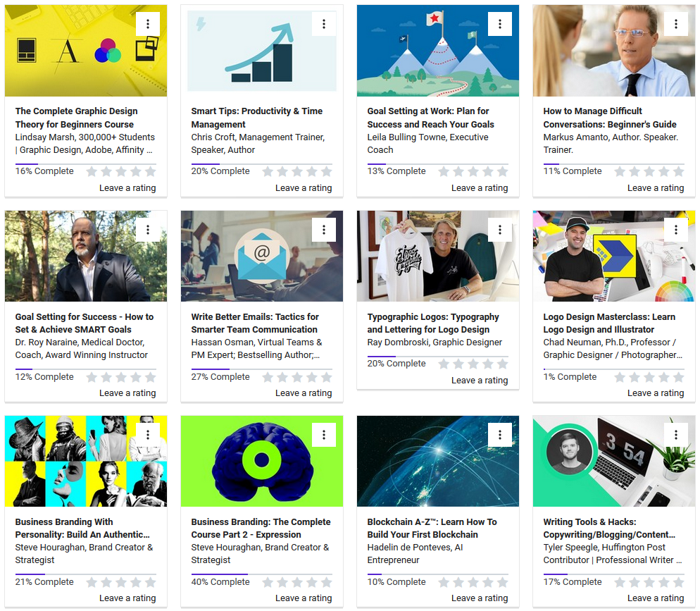The width and height of the screenshot is (700, 611).
Task: Click Leave a rating under Typographic Logos
Action: point(480,381)
